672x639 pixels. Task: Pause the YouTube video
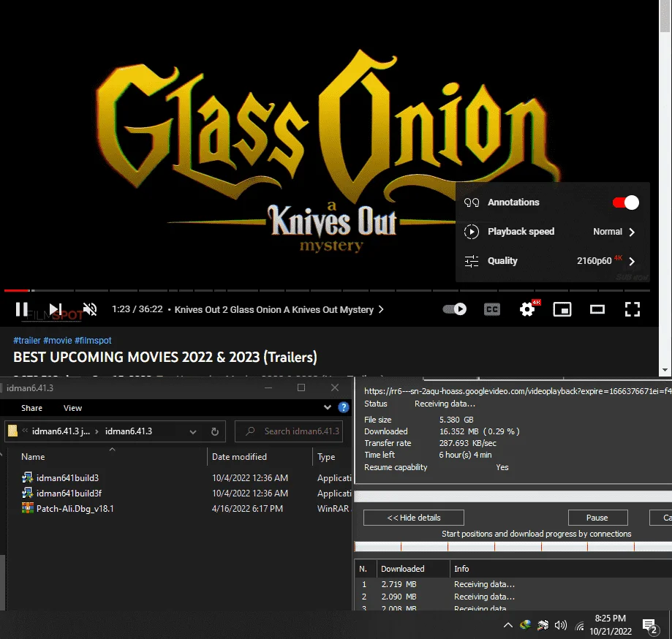[x=21, y=309]
